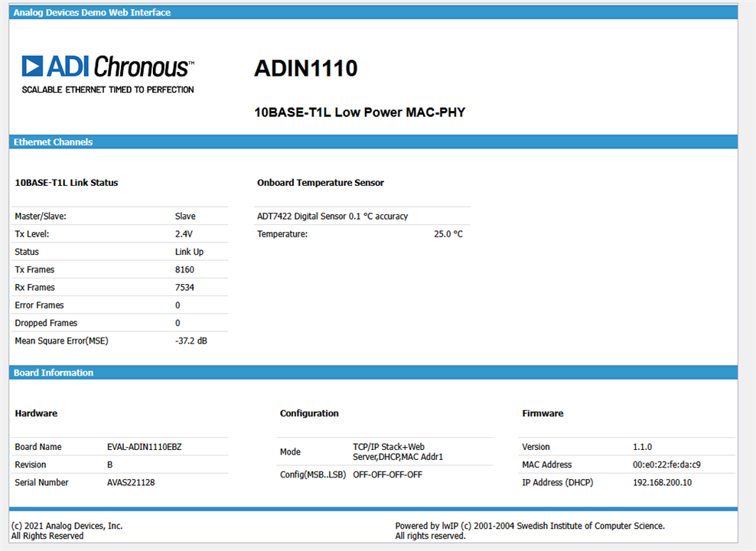Image resolution: width=756 pixels, height=551 pixels.
Task: Click the 'IP Address (DHCP)' label
Action: (x=557, y=483)
